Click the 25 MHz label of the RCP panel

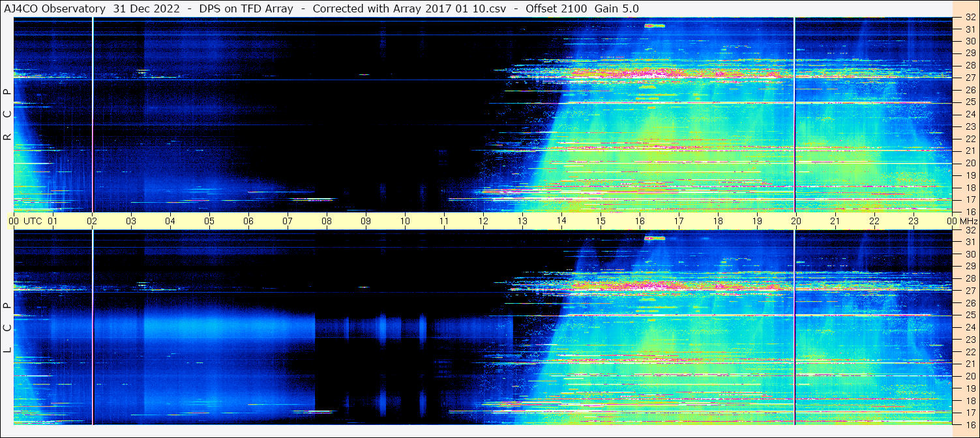[970, 102]
